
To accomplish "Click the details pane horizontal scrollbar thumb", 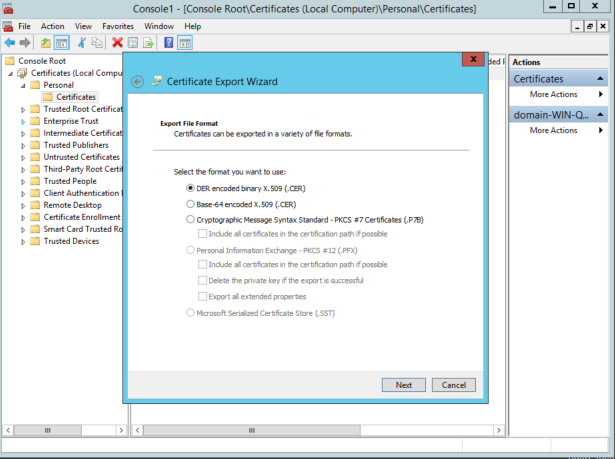I will click(x=251, y=430).
